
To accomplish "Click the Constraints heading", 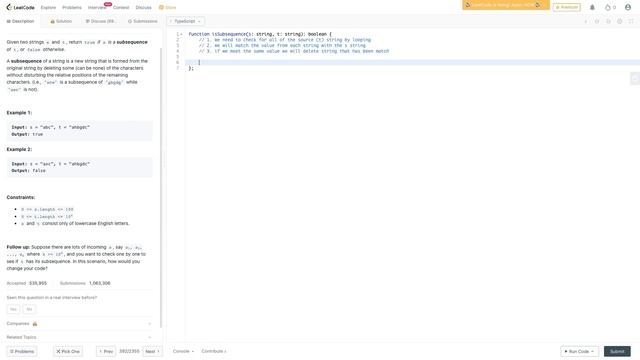I will (x=21, y=197).
